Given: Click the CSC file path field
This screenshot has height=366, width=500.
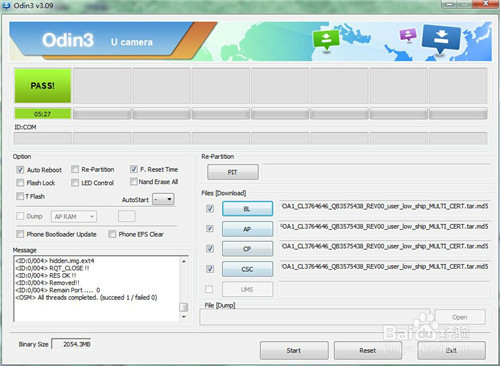Looking at the screenshot, I should (x=385, y=267).
